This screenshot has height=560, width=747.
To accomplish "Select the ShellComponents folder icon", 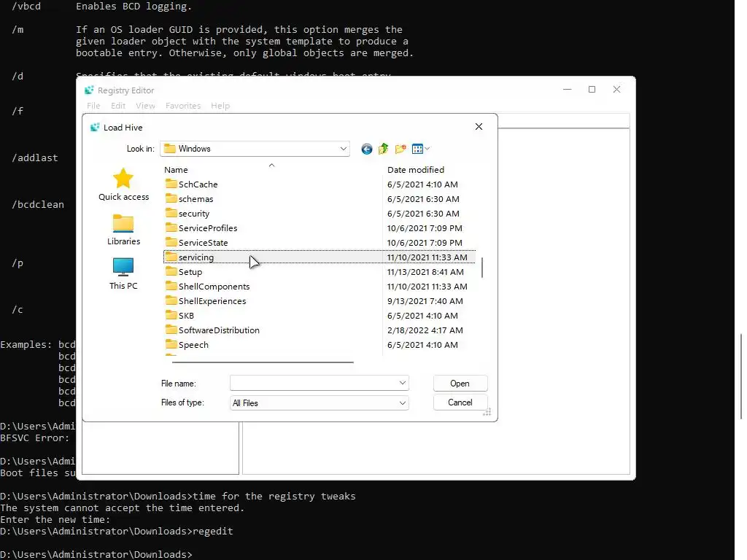I will click(x=171, y=286).
